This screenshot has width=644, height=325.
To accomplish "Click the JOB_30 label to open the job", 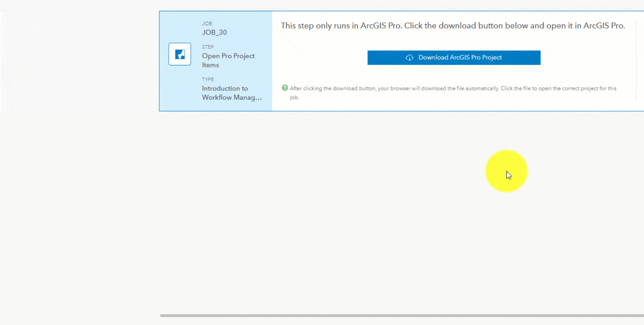I will click(x=214, y=32).
